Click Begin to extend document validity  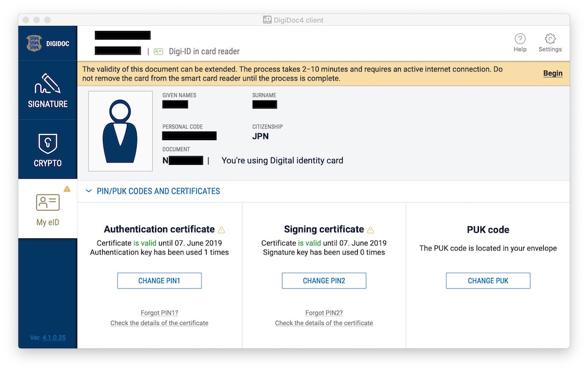pyautogui.click(x=553, y=73)
